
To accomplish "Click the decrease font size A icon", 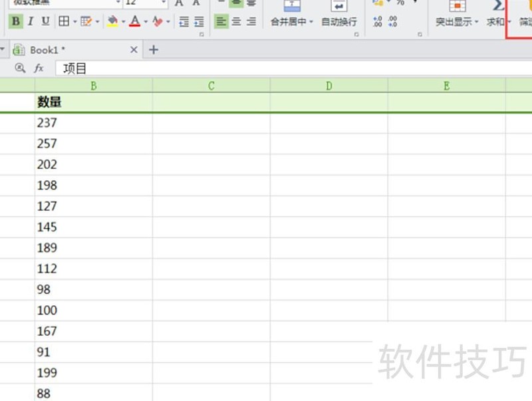I will (196, 3).
